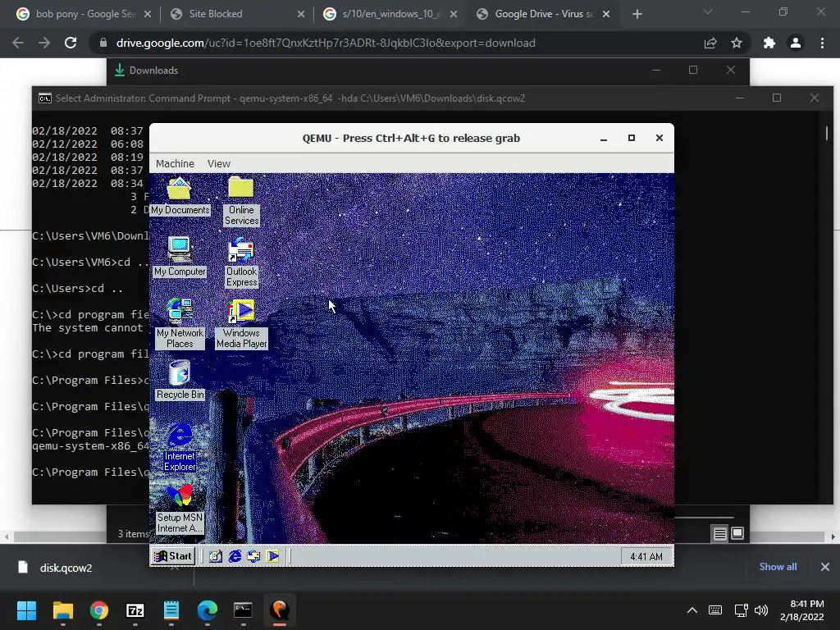
Task: Click the Chrome address bar URL
Action: coord(325,43)
